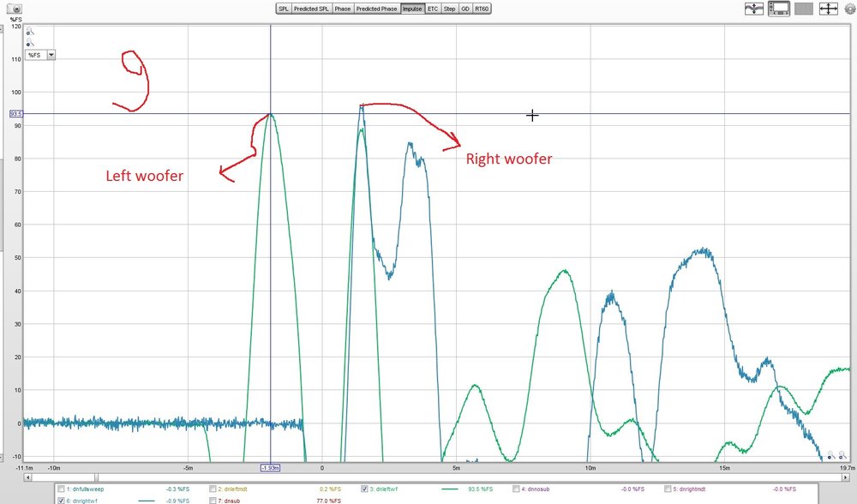
Task: Click left horizontal zoom magnifier at bottom-right
Action: point(831,455)
